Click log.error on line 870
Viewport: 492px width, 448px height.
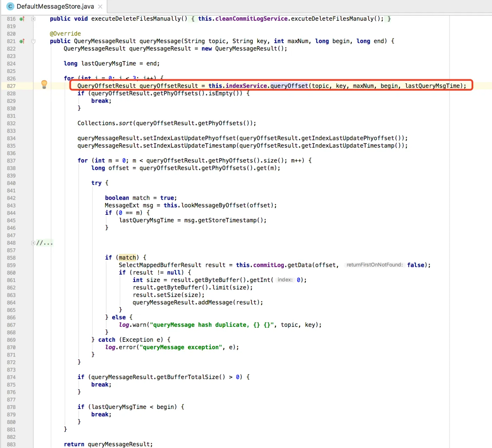[121, 347]
